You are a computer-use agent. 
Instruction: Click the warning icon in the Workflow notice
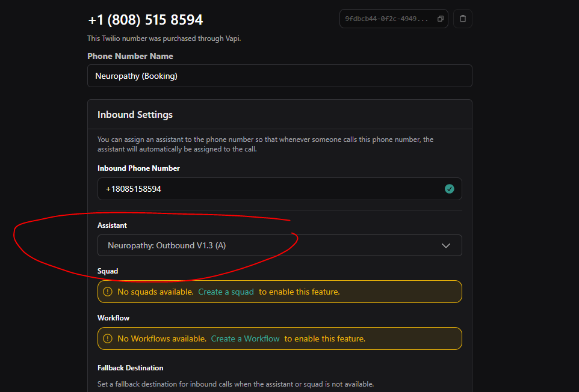click(108, 338)
